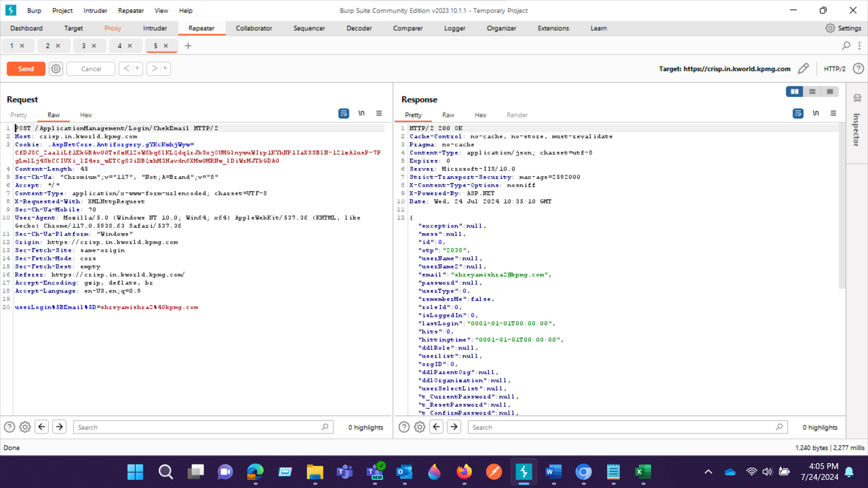Open Request panel hamburger menu
The height and width of the screenshot is (488, 868).
[379, 113]
